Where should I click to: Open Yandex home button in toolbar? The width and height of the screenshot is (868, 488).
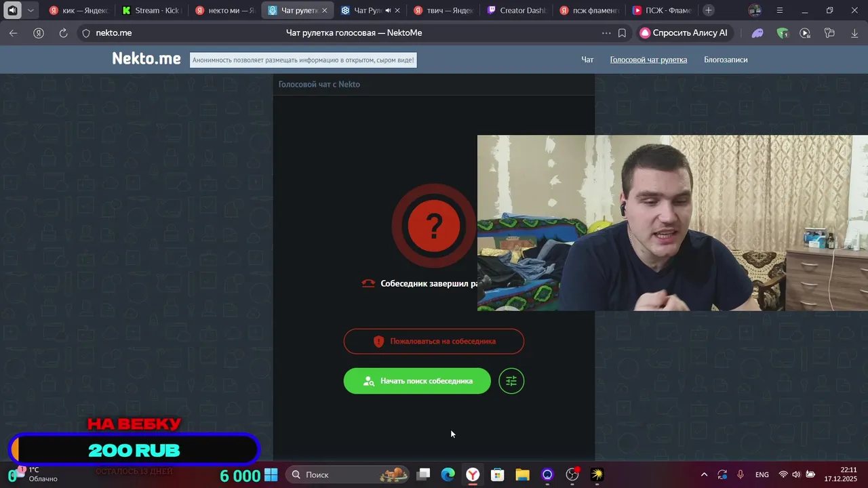coord(39,33)
